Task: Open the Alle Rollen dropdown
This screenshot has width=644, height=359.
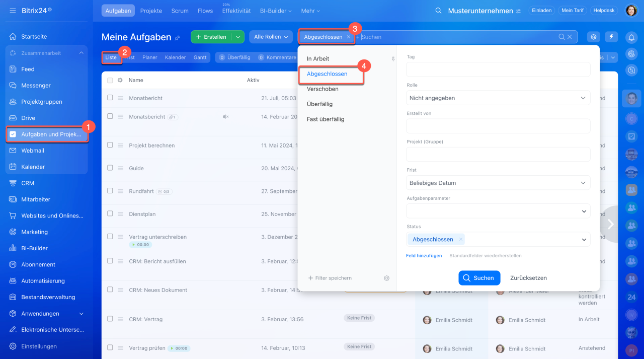Action: click(271, 37)
